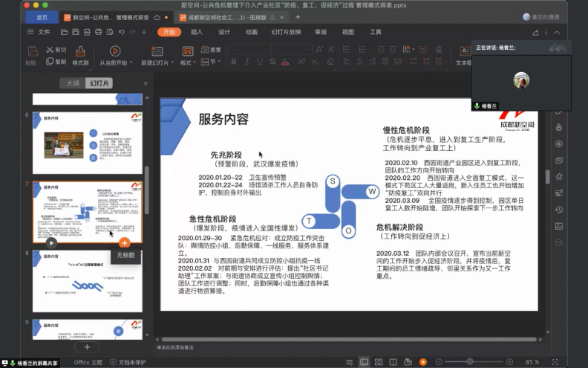The width and height of the screenshot is (588, 368).
Task: Start slideshow from current slide (从当前开始)
Action: (x=115, y=55)
